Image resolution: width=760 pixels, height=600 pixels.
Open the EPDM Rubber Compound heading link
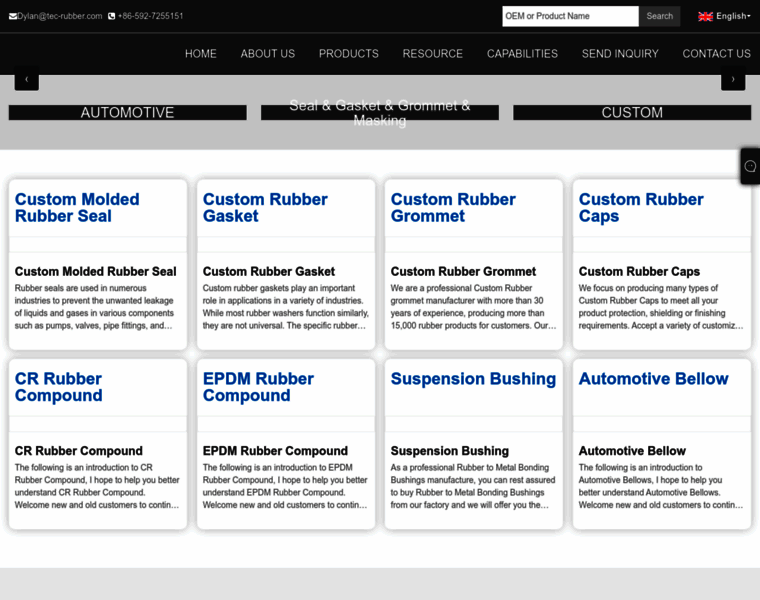(x=258, y=386)
